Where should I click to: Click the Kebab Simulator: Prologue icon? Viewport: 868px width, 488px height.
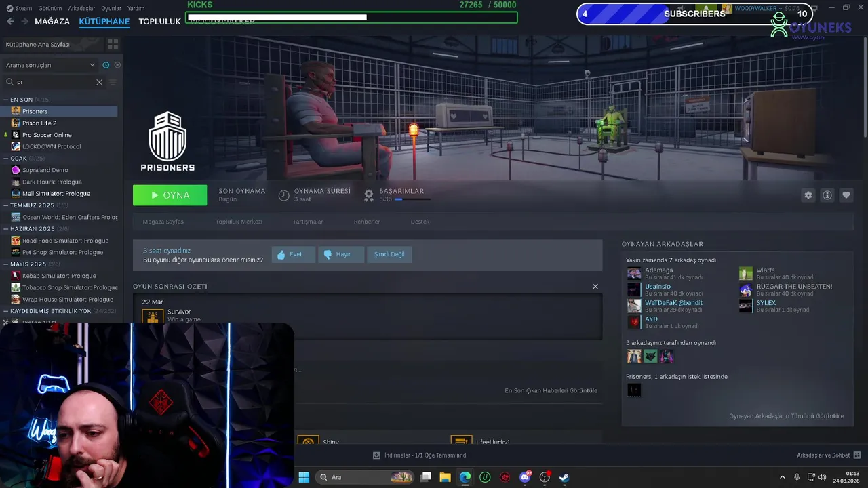[x=16, y=276]
